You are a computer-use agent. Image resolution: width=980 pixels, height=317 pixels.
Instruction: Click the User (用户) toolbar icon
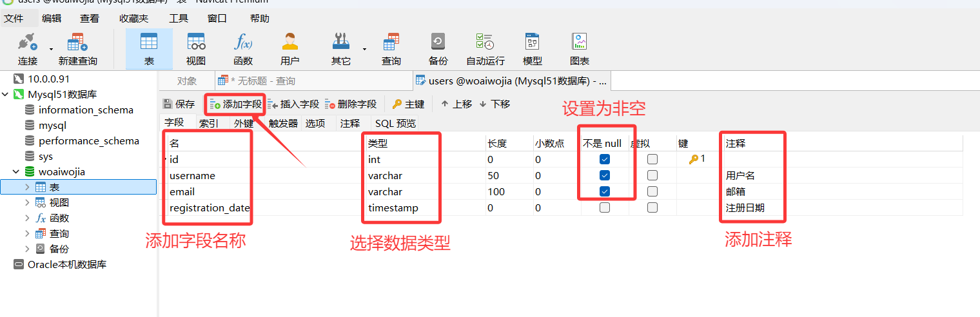(290, 49)
